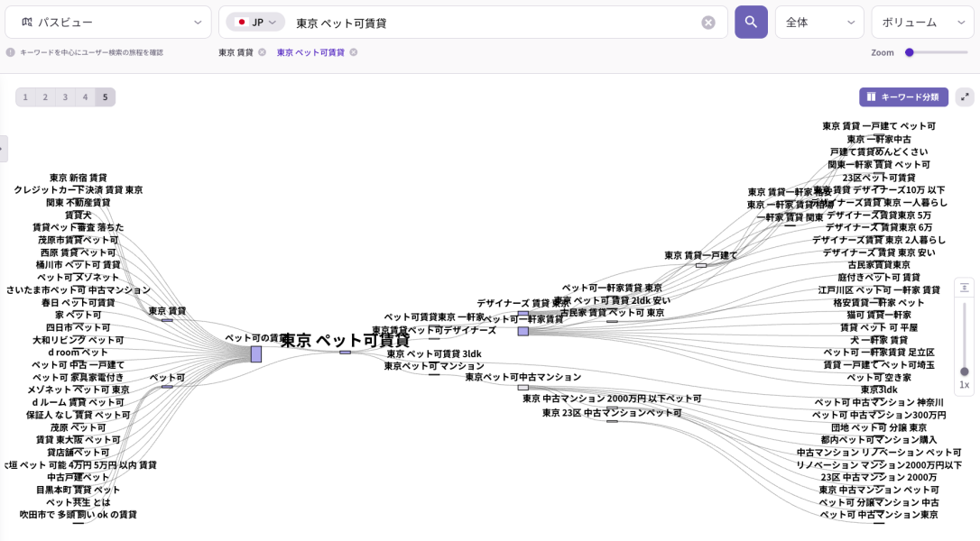Click the horizontal Zoom slider handle
Viewport: 980px width, 541px height.
910,52
